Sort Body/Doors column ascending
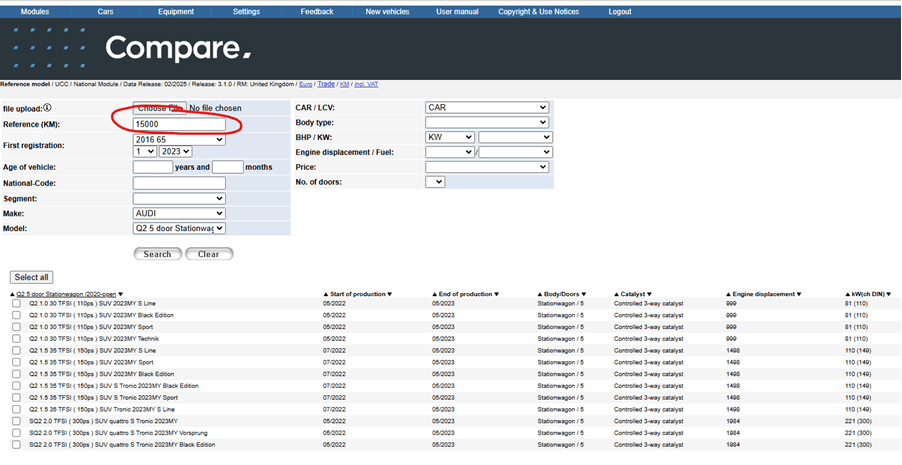 click(x=540, y=294)
